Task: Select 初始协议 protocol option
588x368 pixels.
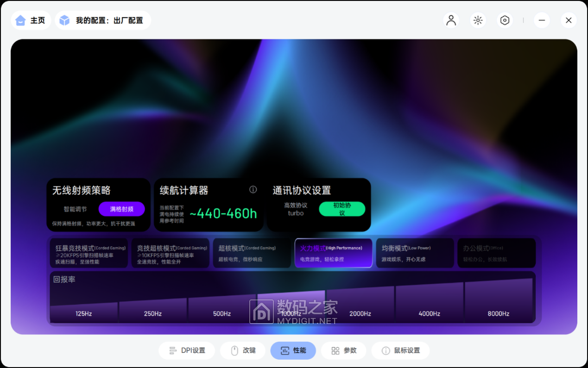Action: (x=342, y=209)
